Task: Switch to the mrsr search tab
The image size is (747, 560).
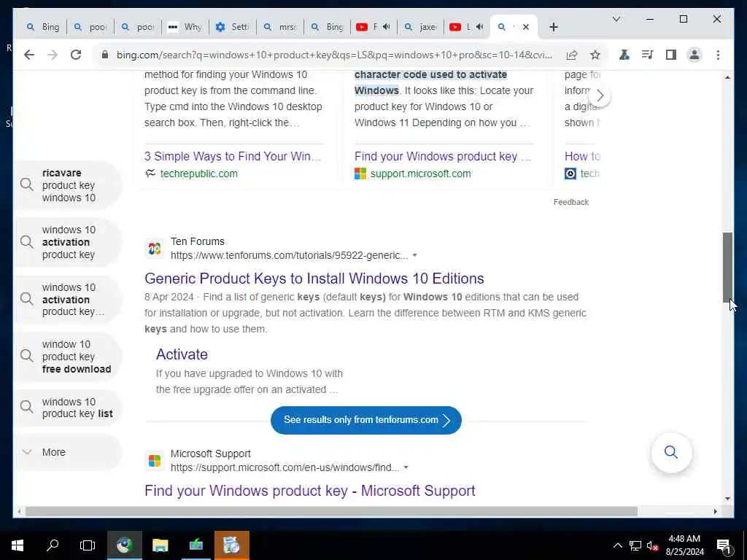Action: tap(280, 27)
